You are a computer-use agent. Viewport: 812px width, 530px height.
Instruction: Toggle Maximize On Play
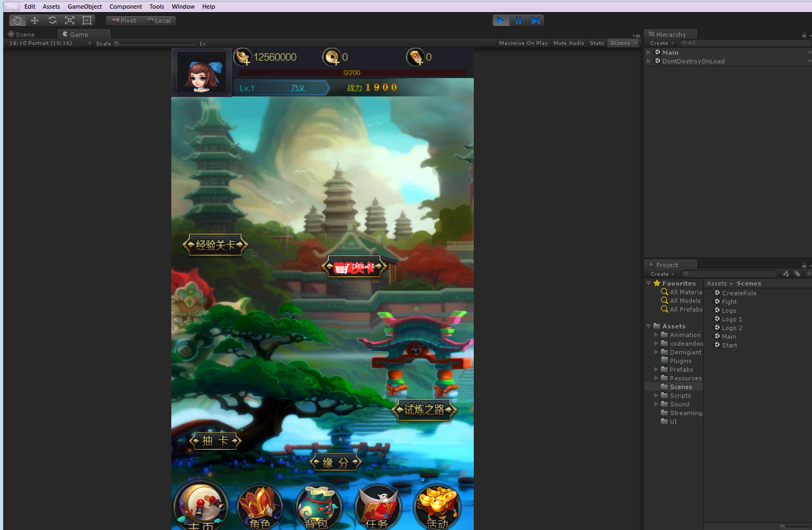(x=523, y=43)
